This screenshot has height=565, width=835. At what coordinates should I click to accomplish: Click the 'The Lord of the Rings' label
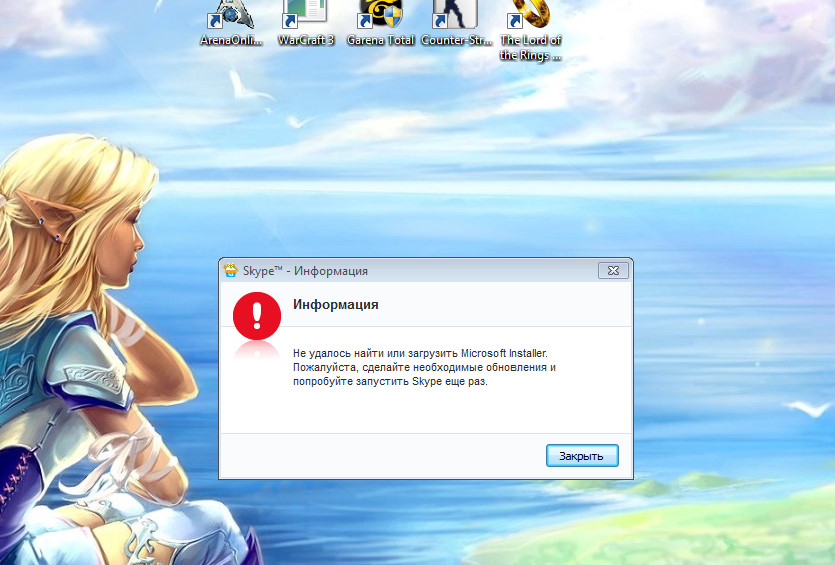pos(530,48)
